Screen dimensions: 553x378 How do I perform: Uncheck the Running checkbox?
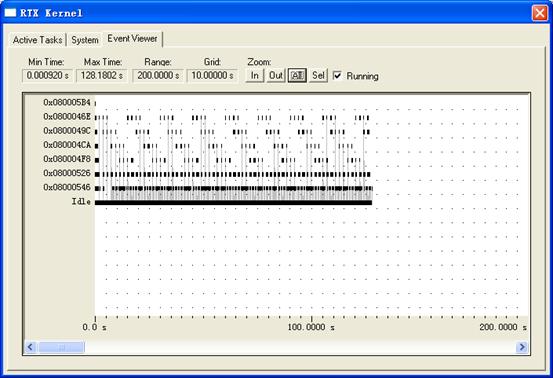pos(338,76)
